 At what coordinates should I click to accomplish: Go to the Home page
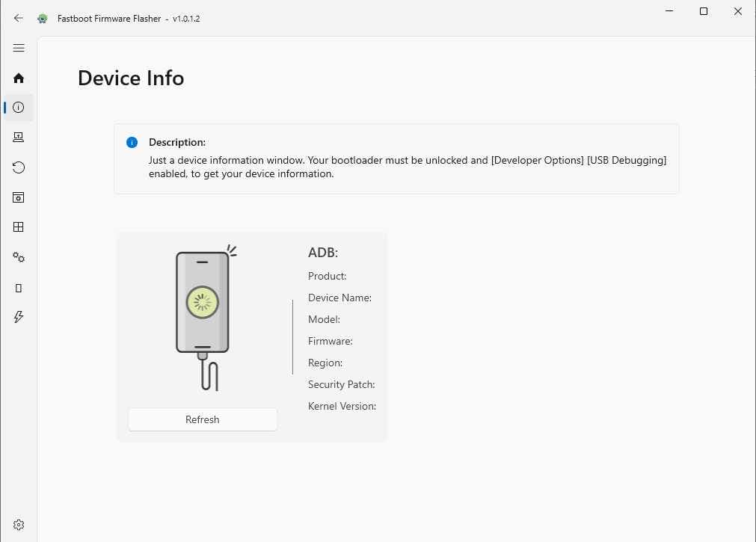click(x=19, y=78)
